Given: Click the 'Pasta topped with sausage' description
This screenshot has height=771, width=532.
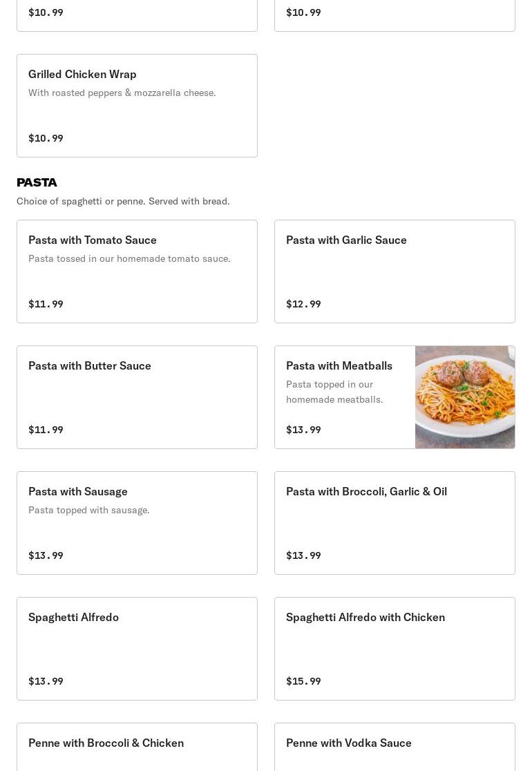Looking at the screenshot, I should [x=89, y=510].
